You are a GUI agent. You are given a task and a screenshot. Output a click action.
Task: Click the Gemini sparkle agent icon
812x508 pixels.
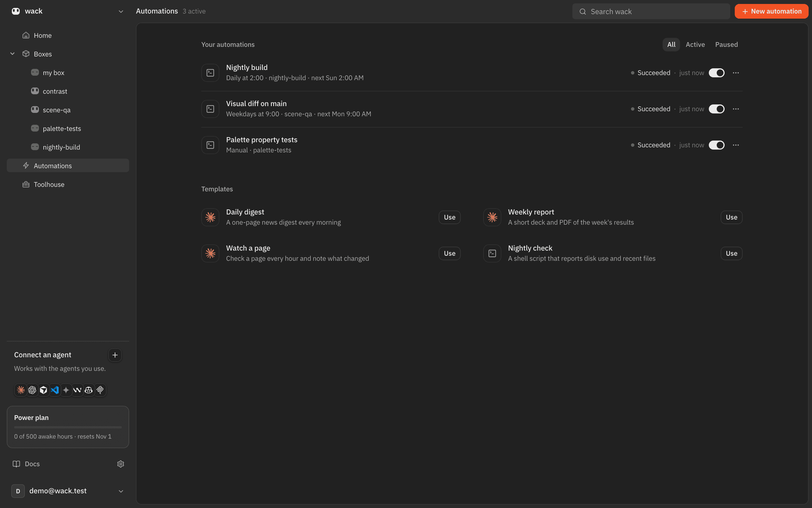coord(66,390)
